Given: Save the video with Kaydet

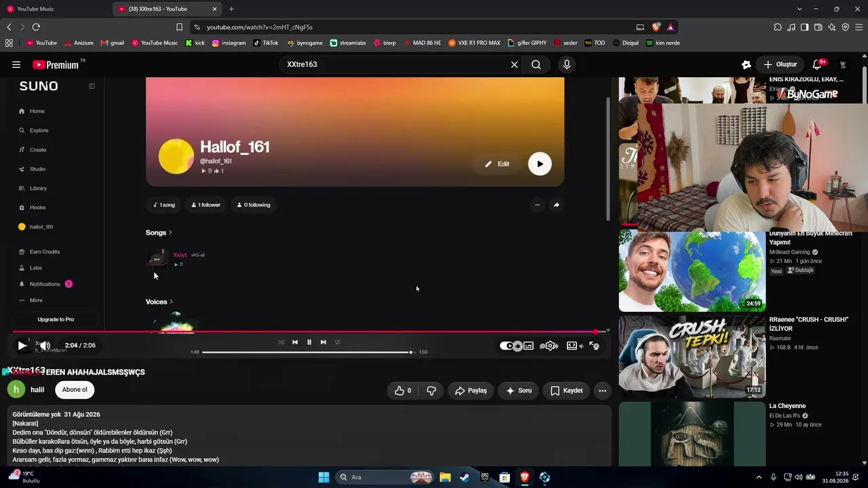Looking at the screenshot, I should click(x=567, y=390).
